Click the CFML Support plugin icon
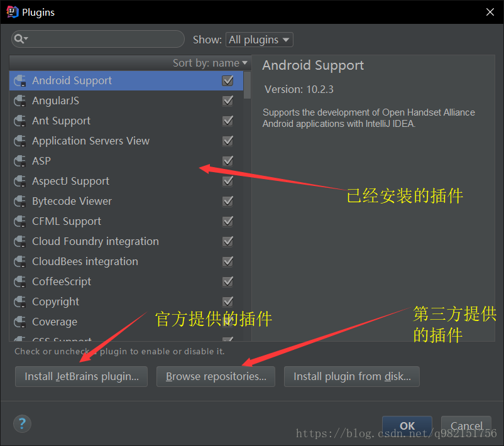The image size is (504, 446). pyautogui.click(x=20, y=221)
